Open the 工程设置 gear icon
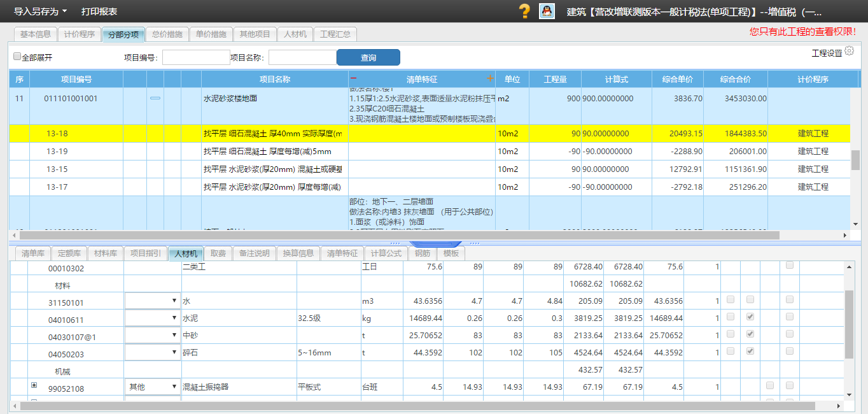The height and width of the screenshot is (414, 868). 849,52
